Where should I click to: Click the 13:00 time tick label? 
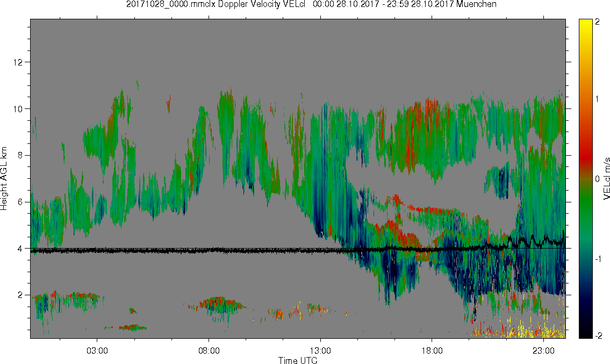[x=320, y=351]
